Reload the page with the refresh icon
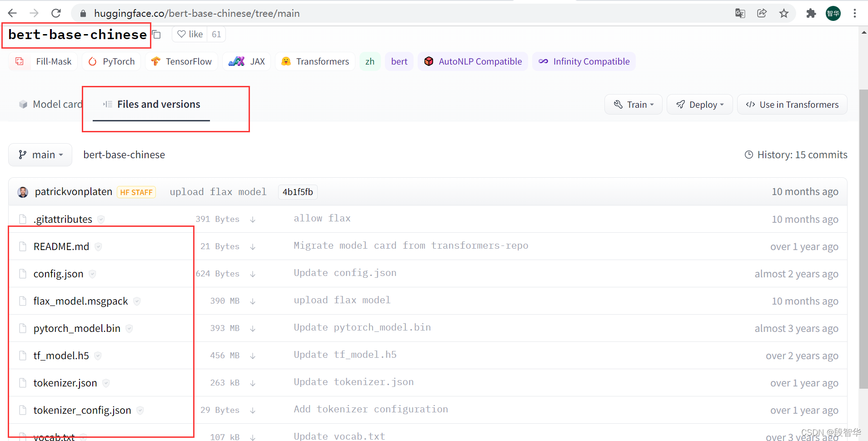 coord(56,13)
